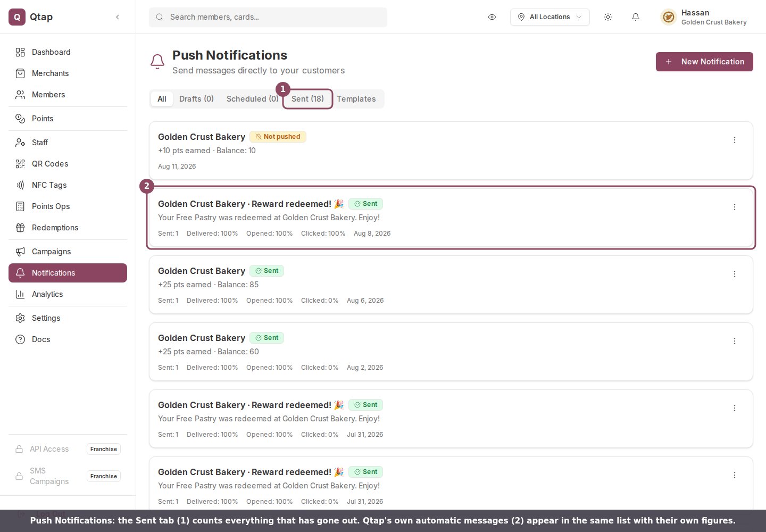Open Hassan's profile menu
Viewport: 766px width, 532px height.
click(704, 17)
